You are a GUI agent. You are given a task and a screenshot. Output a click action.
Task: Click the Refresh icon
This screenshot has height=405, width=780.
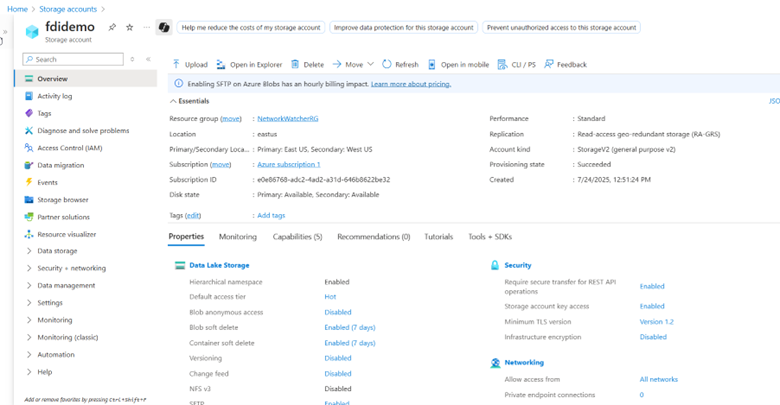[387, 64]
